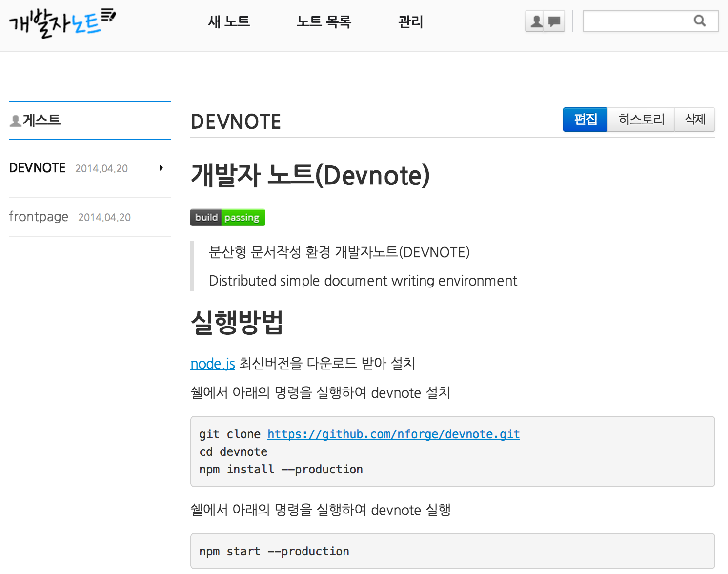Open the 관리 menu

[410, 22]
